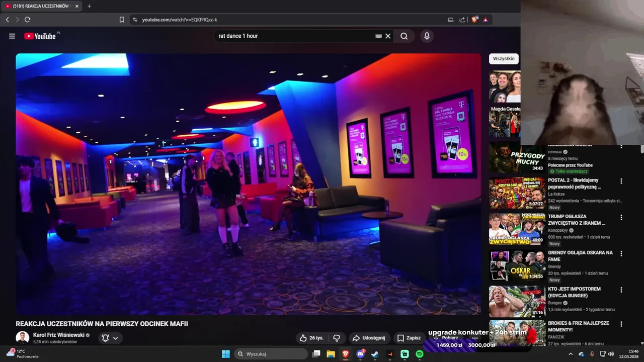This screenshot has height=362, width=644.
Task: Open Task View on taskbar
Action: tap(316, 354)
